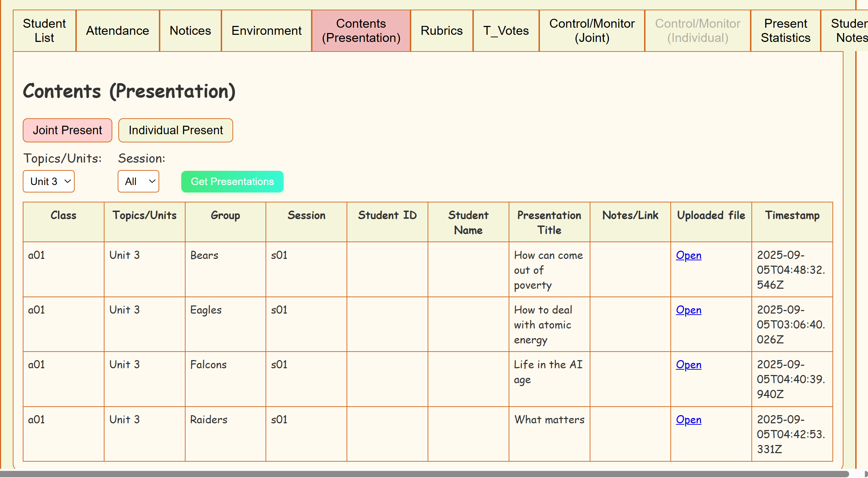Open the Student List tab

click(44, 31)
